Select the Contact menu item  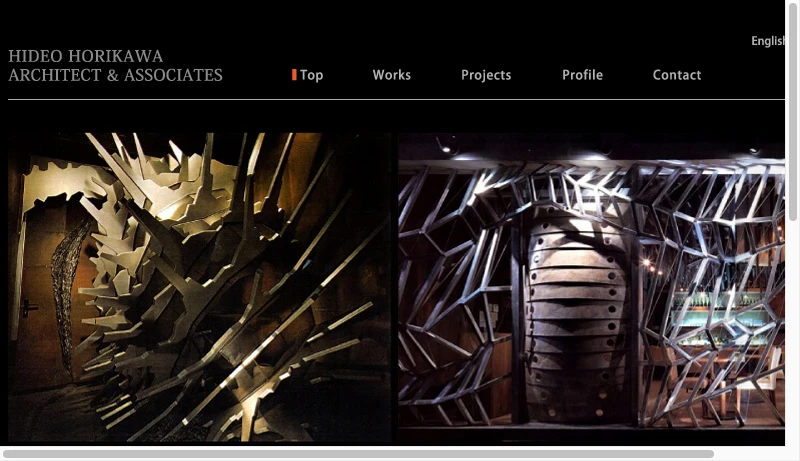(676, 75)
